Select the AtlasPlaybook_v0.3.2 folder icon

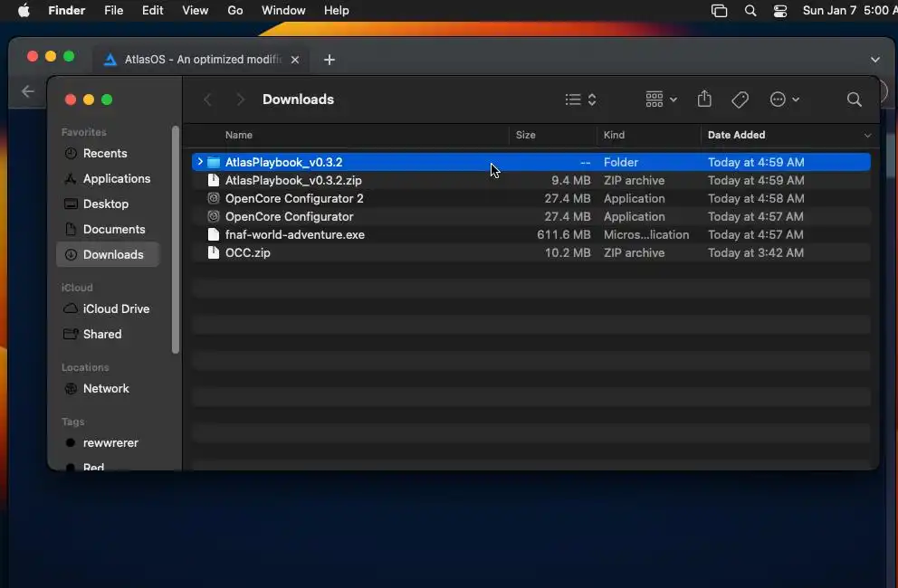pyautogui.click(x=214, y=163)
